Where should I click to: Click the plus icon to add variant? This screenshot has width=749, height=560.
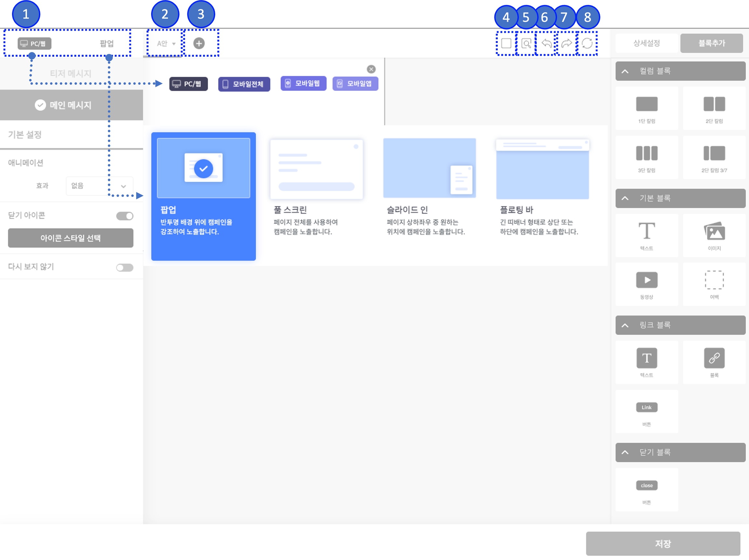(199, 43)
